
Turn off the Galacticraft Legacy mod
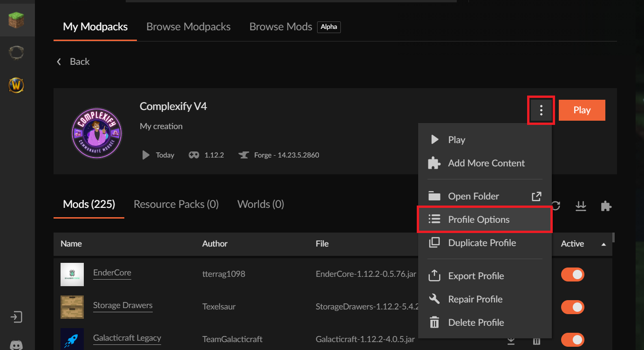coord(572,340)
